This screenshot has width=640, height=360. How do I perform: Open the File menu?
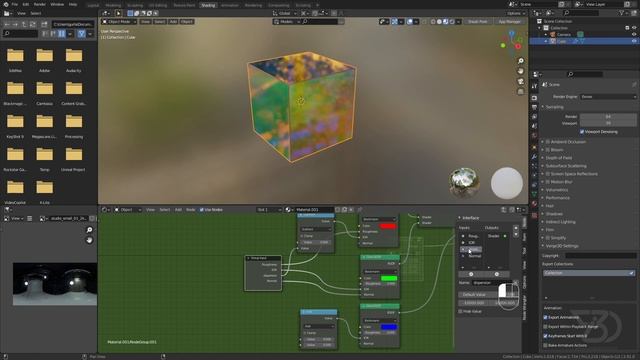[x=15, y=4]
